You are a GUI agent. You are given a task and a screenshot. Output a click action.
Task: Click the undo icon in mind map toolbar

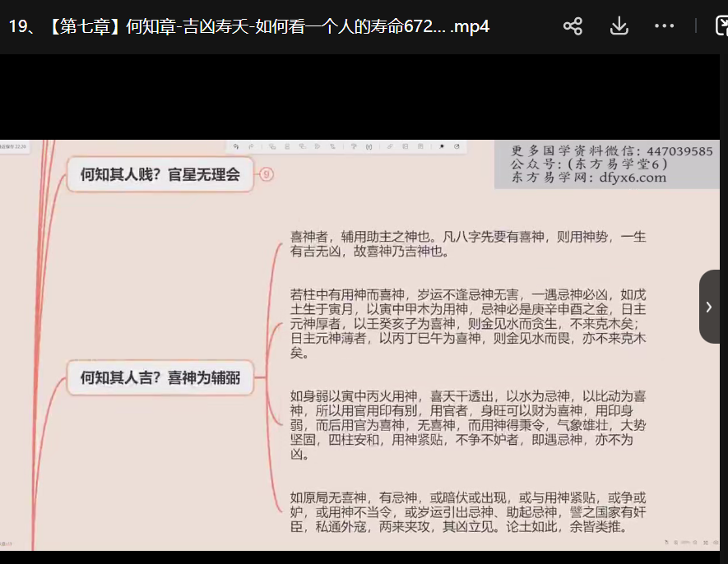[x=236, y=147]
